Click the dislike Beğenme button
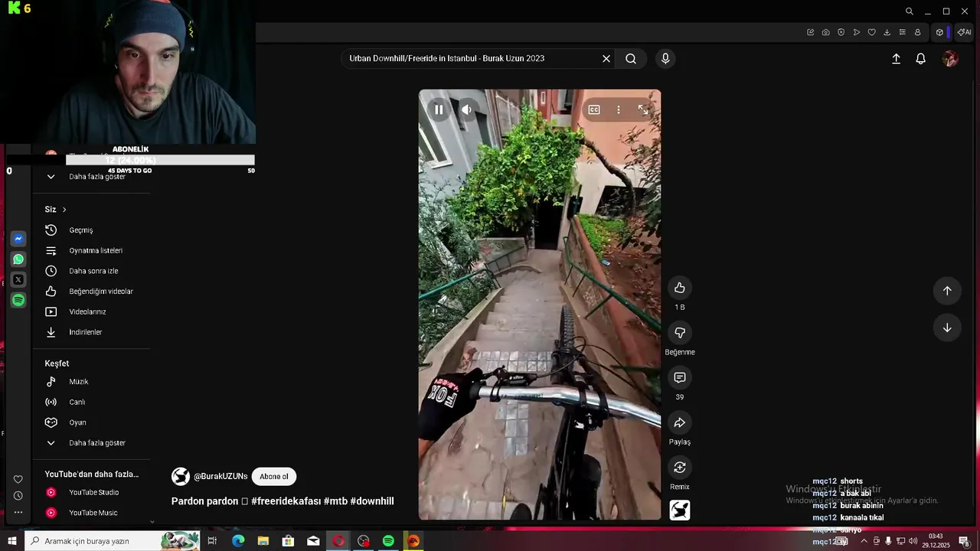The height and width of the screenshot is (551, 980). [679, 333]
